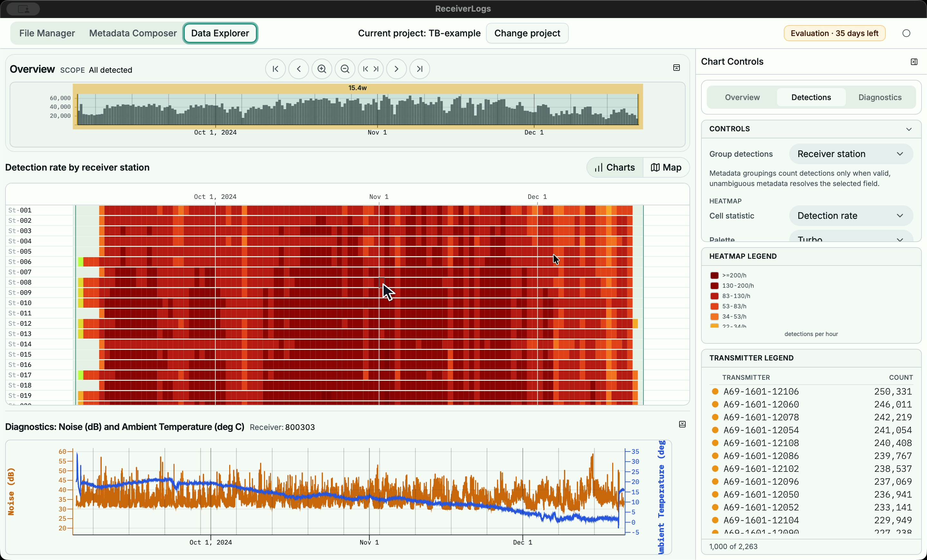Click the orange dot beside A69-1601-12086
Viewport: 927px width, 560px height.
pos(715,456)
